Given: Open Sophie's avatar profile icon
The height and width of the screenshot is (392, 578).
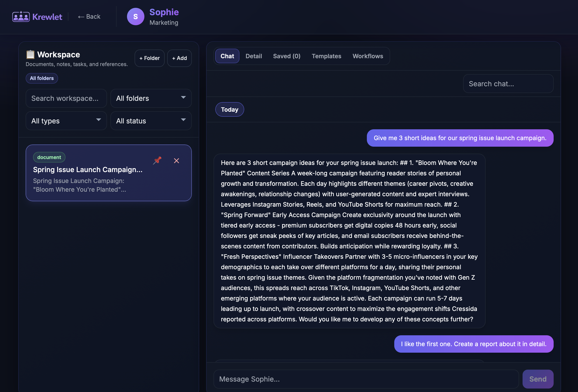Looking at the screenshot, I should pos(135,17).
